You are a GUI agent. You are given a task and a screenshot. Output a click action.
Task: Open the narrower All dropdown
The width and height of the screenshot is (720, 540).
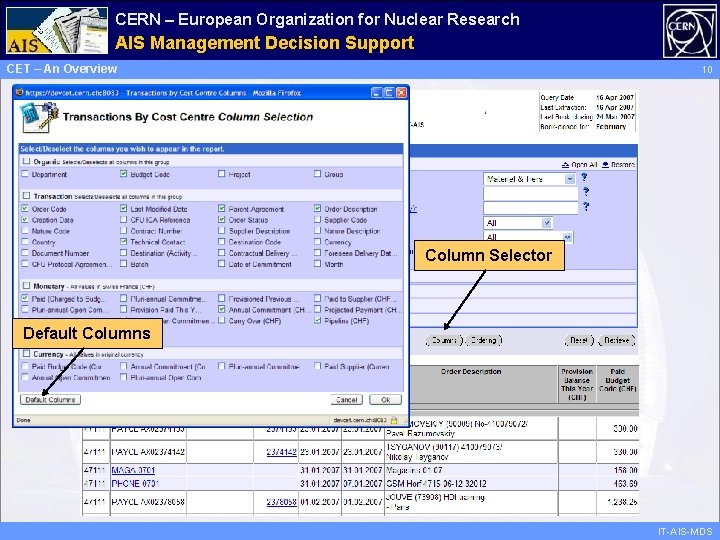pyautogui.click(x=518, y=223)
